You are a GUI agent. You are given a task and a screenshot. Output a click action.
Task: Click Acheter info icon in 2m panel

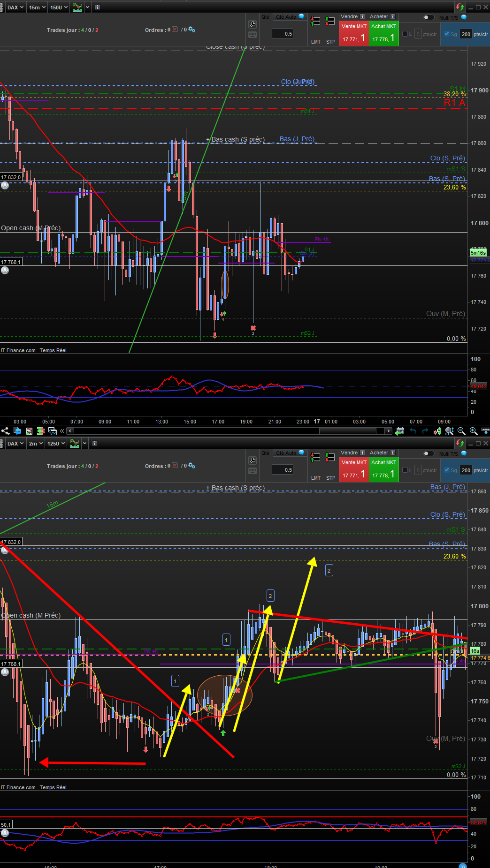(393, 453)
